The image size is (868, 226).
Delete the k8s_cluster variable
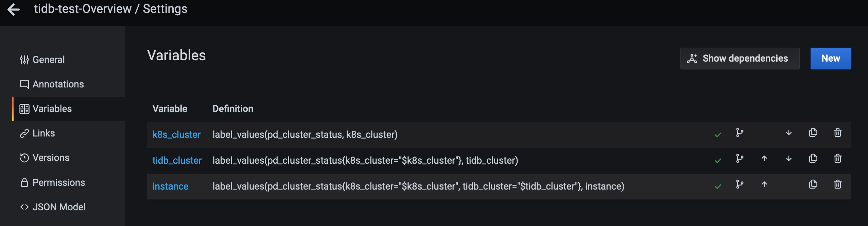(837, 133)
